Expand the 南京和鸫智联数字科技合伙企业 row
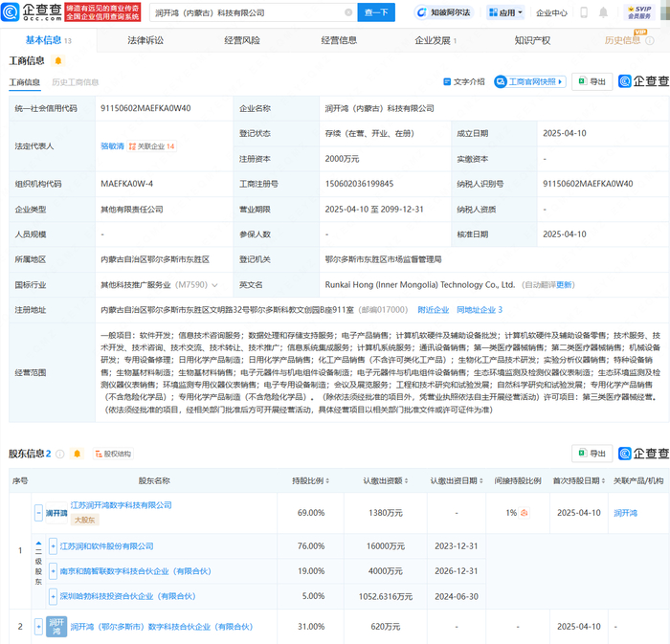670x644 pixels. click(x=53, y=571)
